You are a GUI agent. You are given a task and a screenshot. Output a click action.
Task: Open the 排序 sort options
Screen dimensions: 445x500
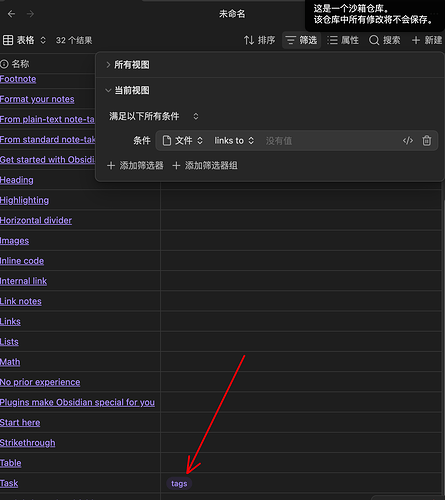(x=259, y=40)
